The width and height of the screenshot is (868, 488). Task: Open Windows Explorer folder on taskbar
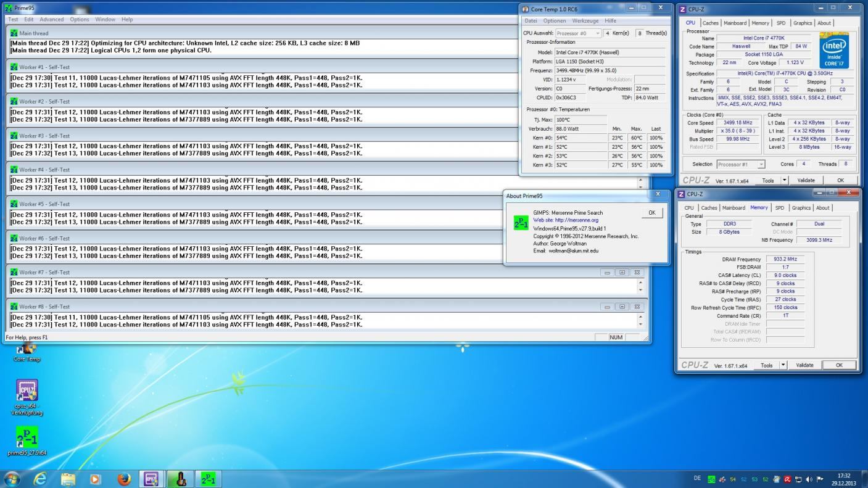point(68,479)
